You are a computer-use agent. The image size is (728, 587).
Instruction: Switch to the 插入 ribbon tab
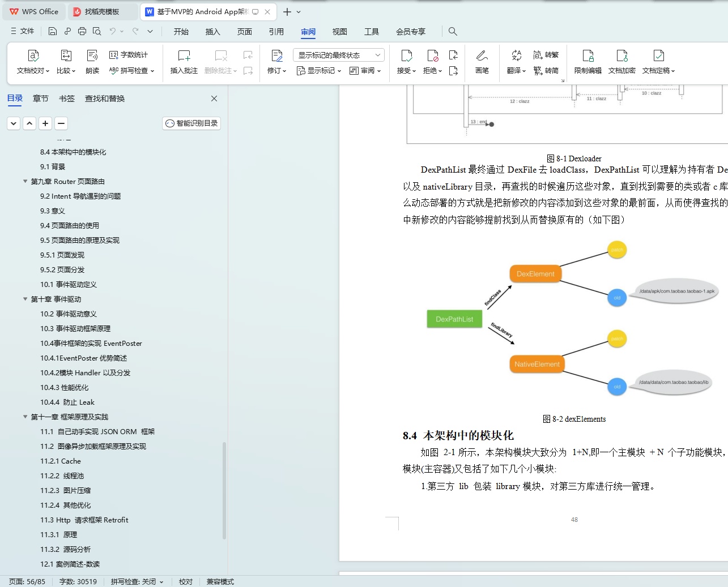tap(213, 32)
